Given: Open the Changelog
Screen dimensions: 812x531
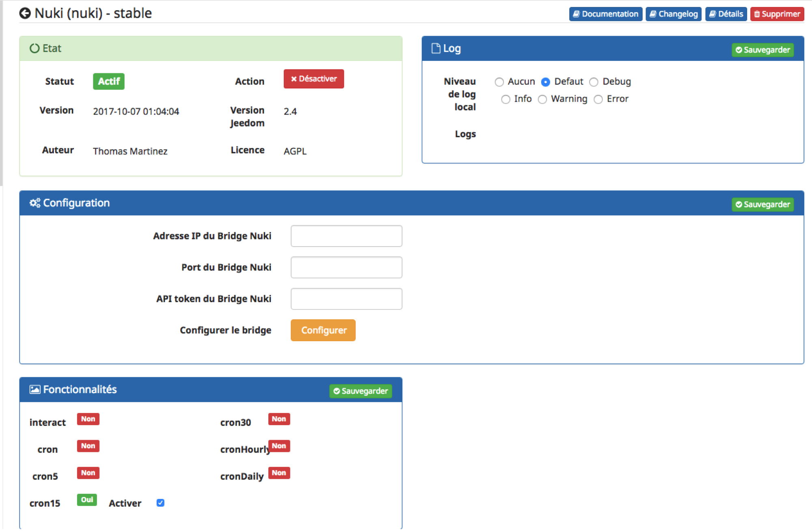Looking at the screenshot, I should coord(674,14).
